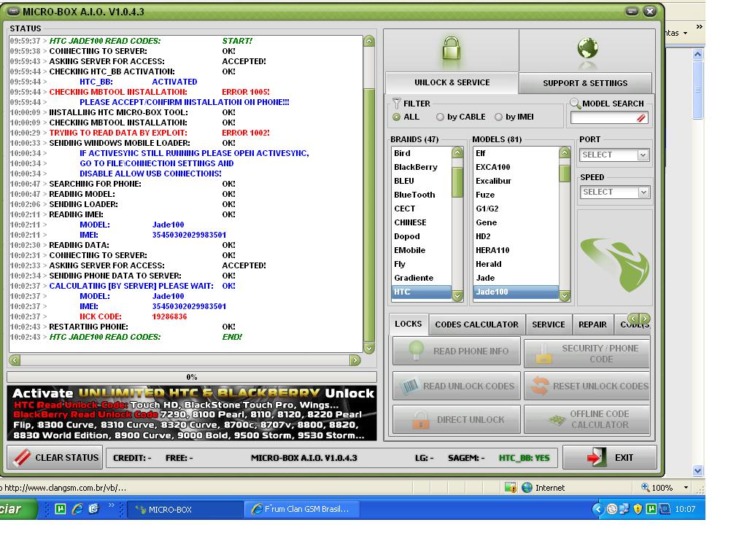This screenshot has height=560, width=747.
Task: Click the green padlock Unlock icon
Action: 451,48
